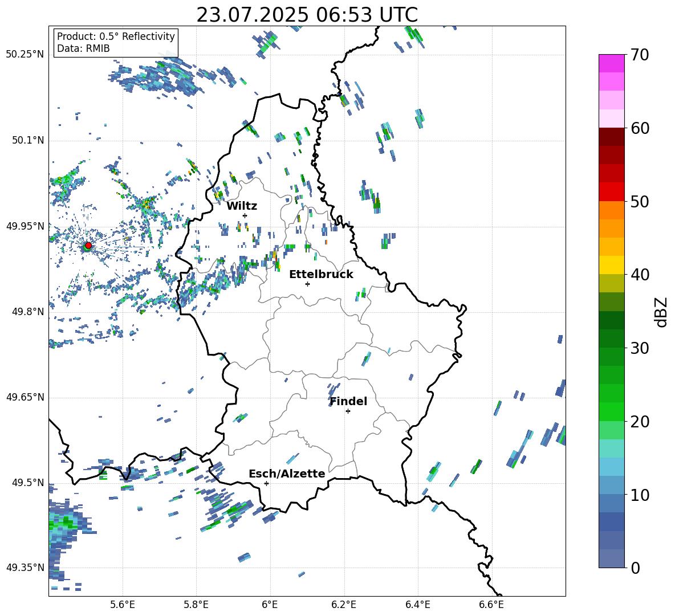This screenshot has height=616, width=675.
Task: Click the 49.95°N latitude label
Action: (x=25, y=226)
